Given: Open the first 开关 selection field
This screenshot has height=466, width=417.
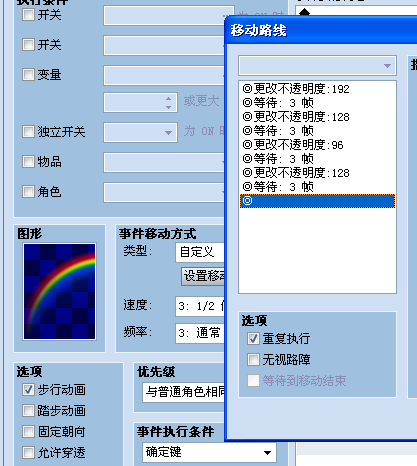Looking at the screenshot, I should [x=169, y=15].
